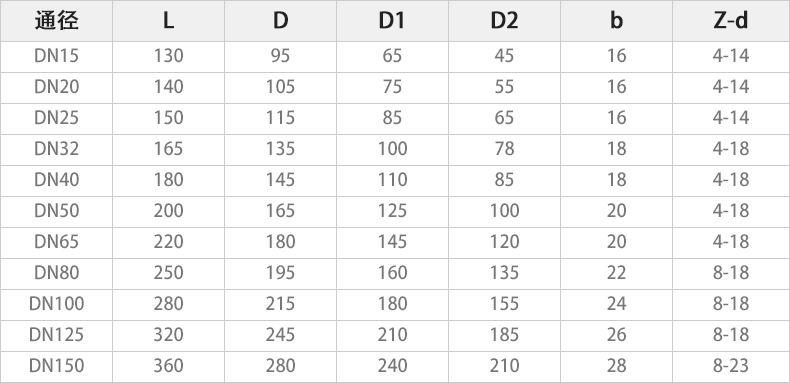The image size is (790, 383).
Task: Select the L column header
Action: pos(168,21)
